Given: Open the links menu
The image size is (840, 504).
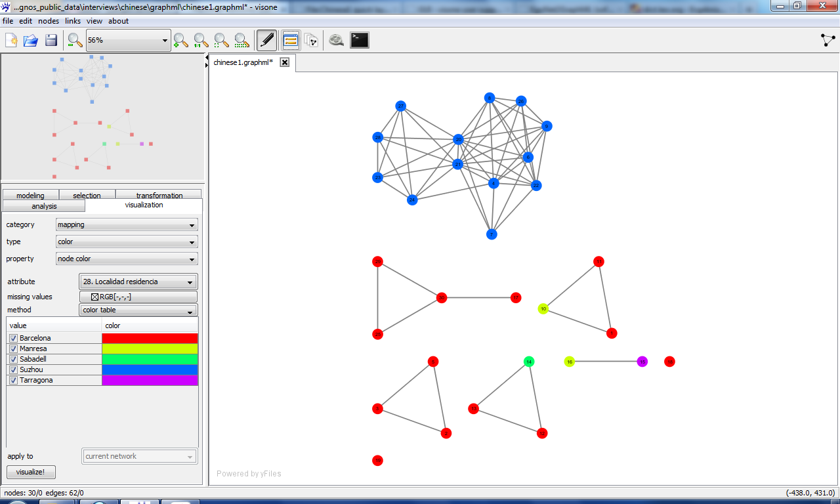Looking at the screenshot, I should 73,21.
